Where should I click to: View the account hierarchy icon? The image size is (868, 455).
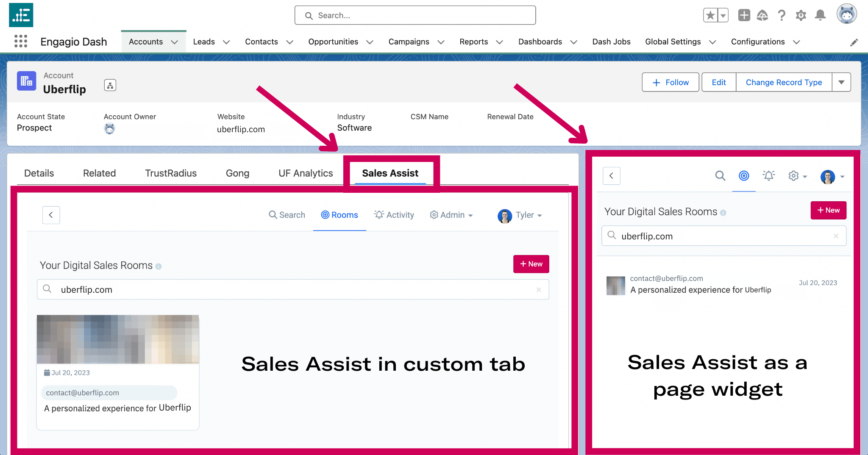click(110, 85)
